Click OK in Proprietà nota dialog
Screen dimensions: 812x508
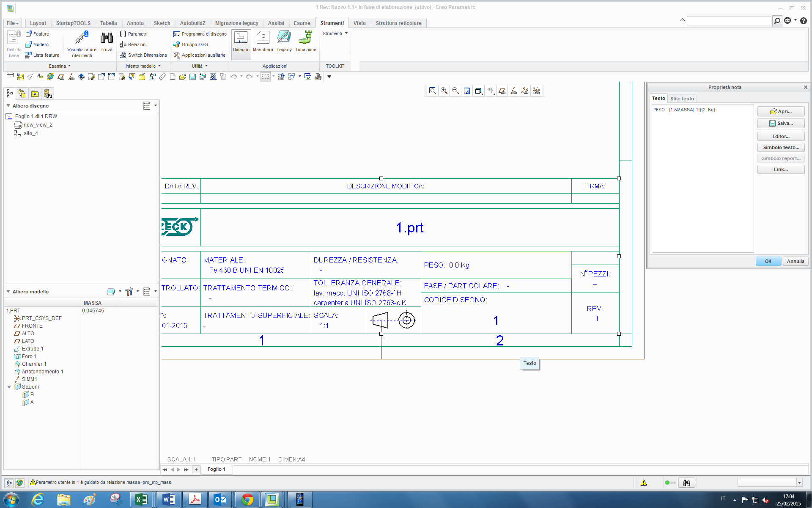coord(768,261)
